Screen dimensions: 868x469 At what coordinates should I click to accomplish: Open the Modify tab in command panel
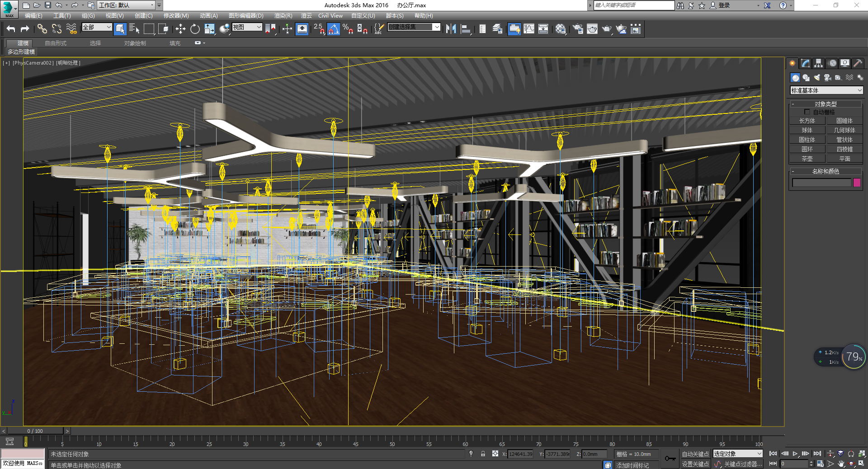click(x=806, y=63)
